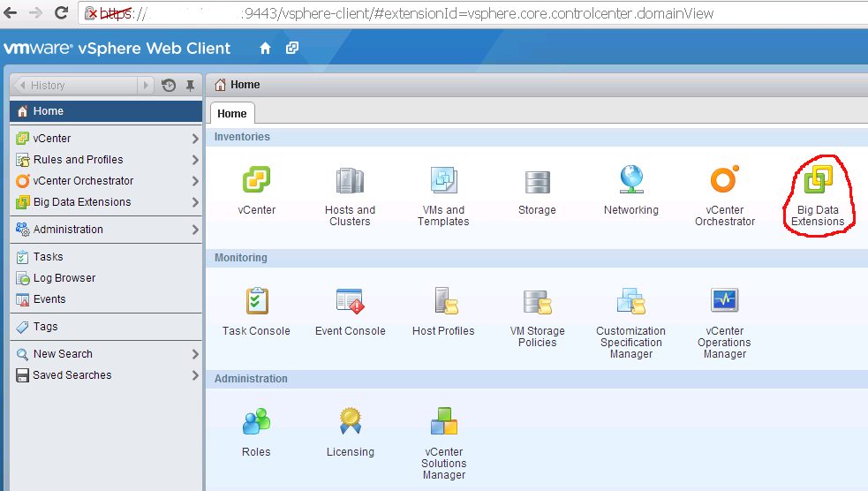
Task: Open the History dropdown in navigator
Action: click(146, 86)
